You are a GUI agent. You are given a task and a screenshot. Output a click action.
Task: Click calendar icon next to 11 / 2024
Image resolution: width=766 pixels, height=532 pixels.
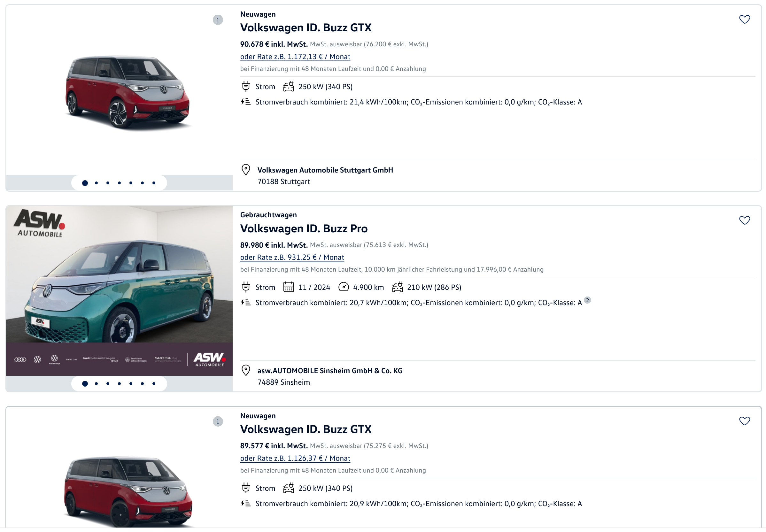(x=288, y=287)
